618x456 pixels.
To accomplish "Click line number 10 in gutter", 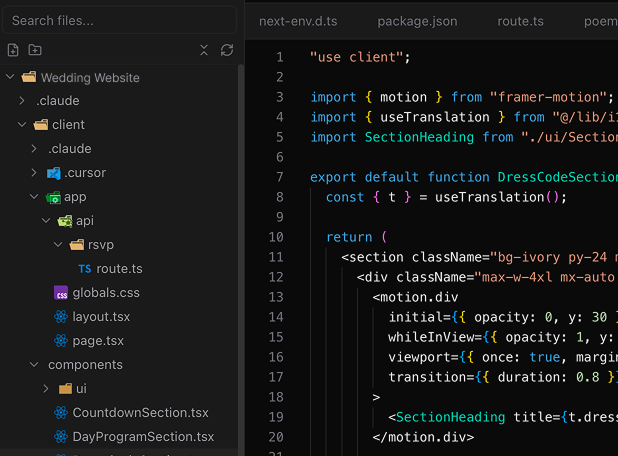I will [x=276, y=237].
